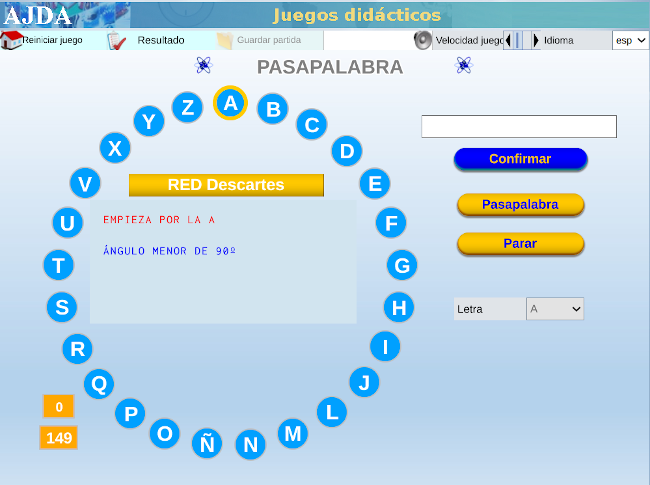Select the highlighted letter A circle
This screenshot has height=485, width=650.
coord(230,103)
